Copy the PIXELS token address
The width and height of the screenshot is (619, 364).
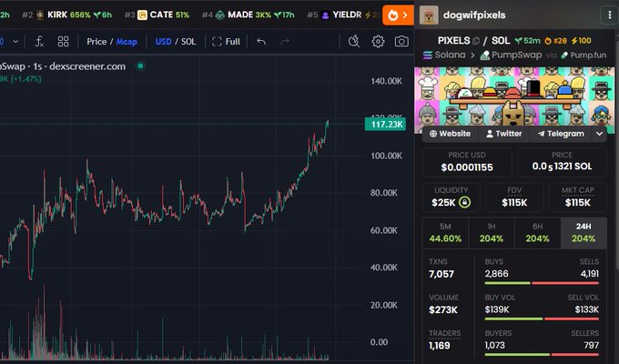pos(476,41)
